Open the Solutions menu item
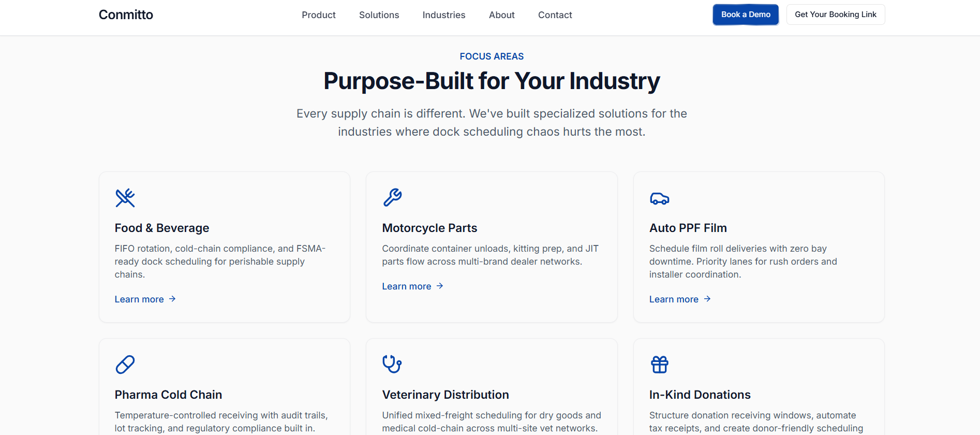 coord(379,15)
